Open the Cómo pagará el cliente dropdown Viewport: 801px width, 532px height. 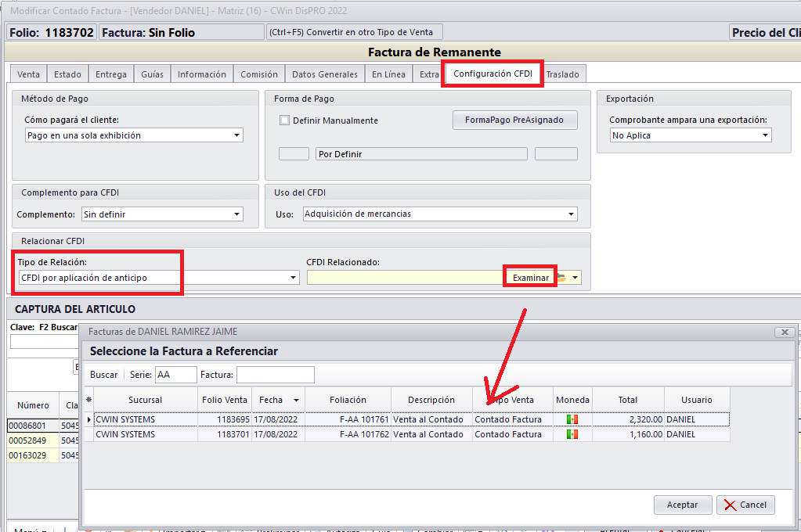pos(236,135)
